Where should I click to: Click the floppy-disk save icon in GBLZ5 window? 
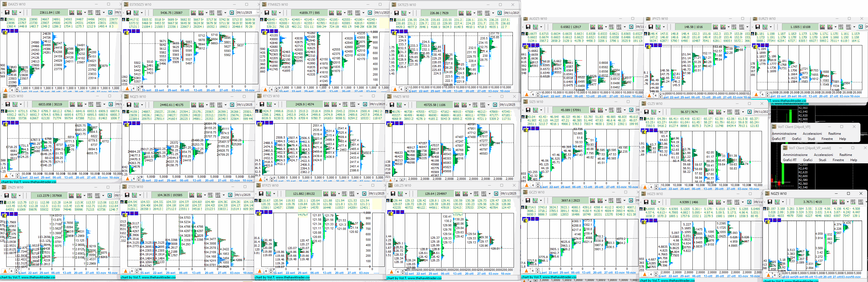[393, 194]
